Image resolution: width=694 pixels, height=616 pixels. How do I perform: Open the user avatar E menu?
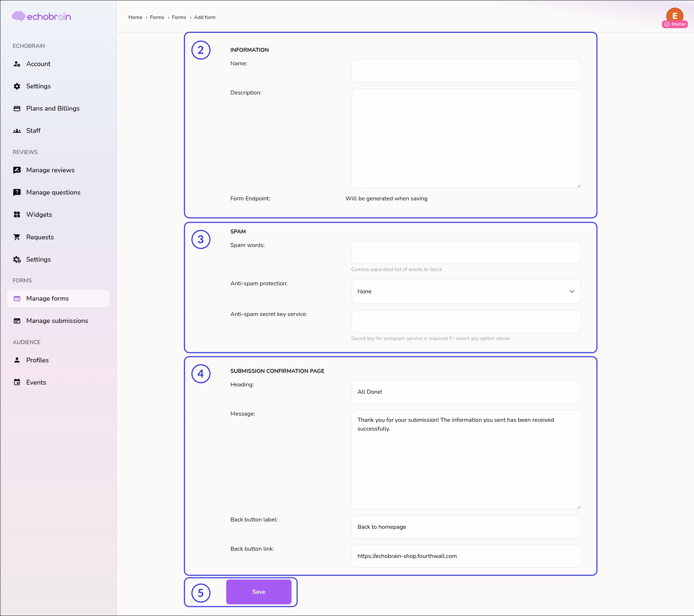675,15
